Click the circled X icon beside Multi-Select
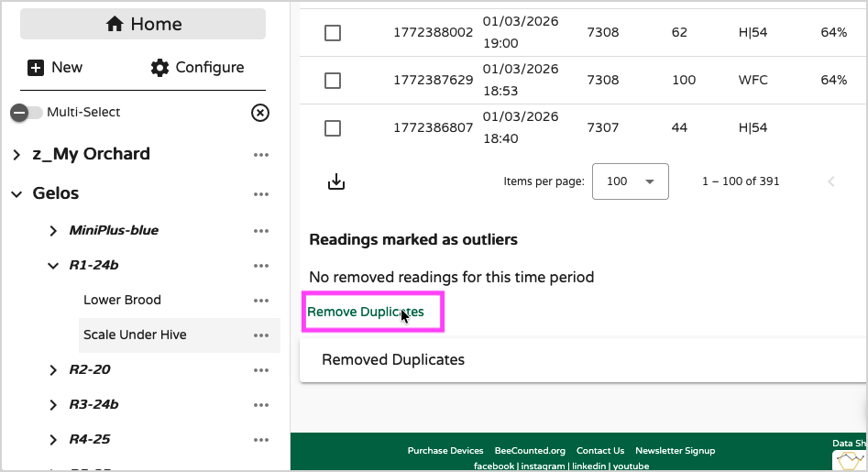Viewport: 868px width, 472px height. (260, 113)
